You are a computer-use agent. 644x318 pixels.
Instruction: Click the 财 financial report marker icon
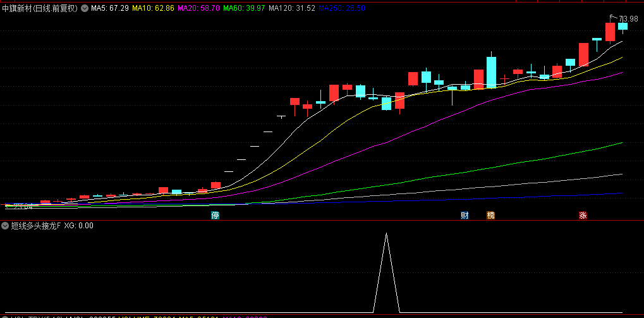click(x=465, y=216)
